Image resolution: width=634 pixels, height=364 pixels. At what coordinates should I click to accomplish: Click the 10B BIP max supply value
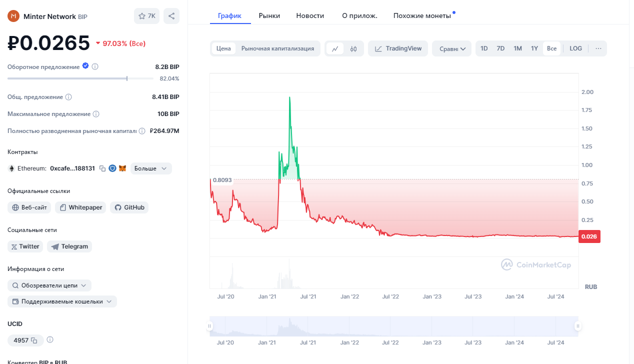pyautogui.click(x=168, y=114)
